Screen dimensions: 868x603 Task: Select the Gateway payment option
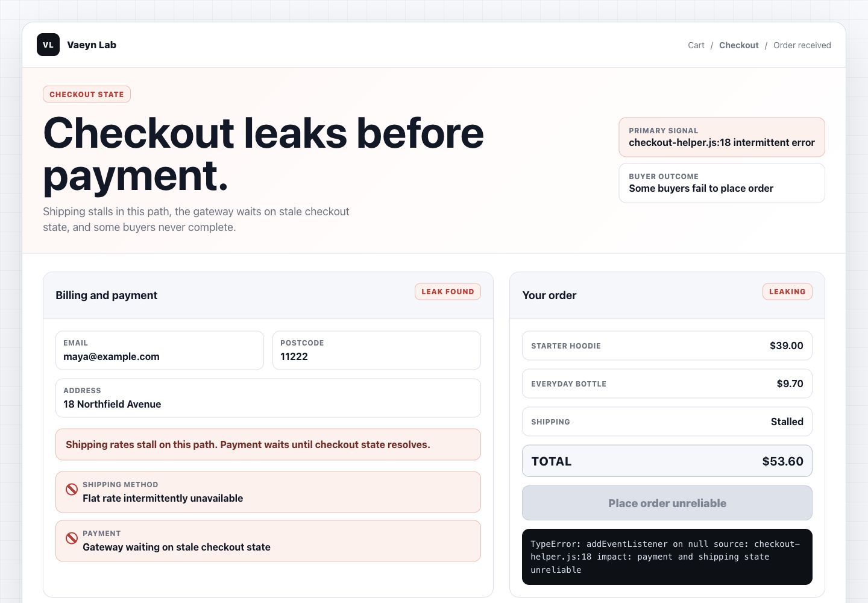[268, 541]
